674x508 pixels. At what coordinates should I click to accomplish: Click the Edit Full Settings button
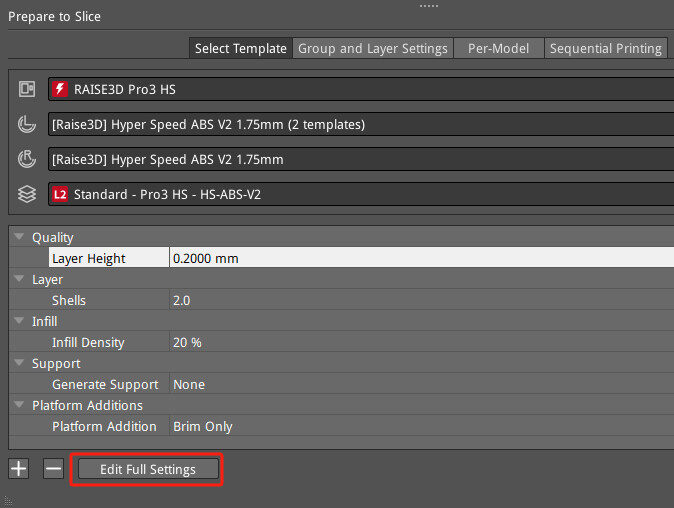(x=148, y=469)
